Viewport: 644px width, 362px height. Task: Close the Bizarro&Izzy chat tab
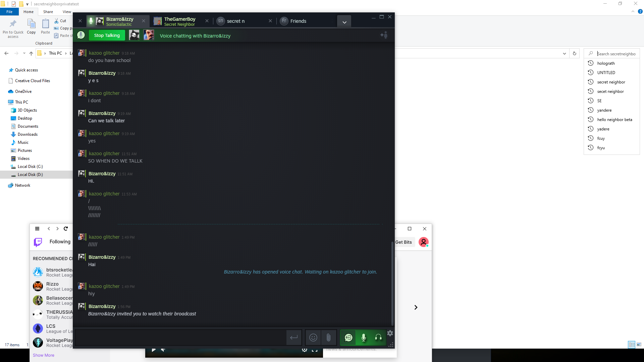point(144,21)
